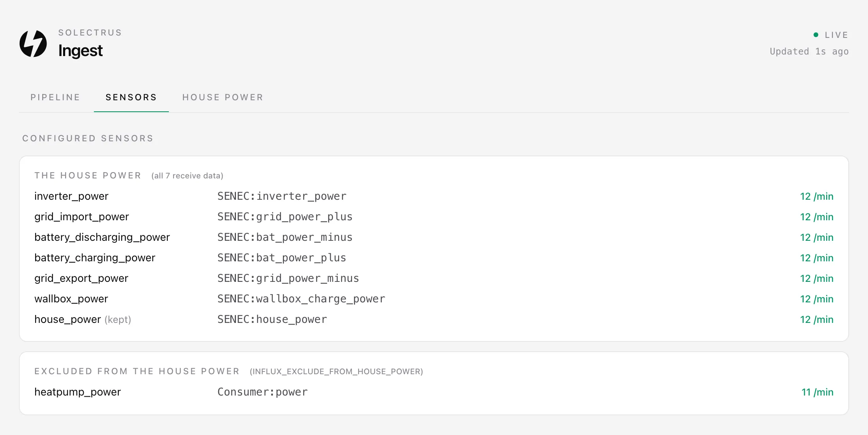Click the SENEC:inverter_power mapping

point(282,196)
